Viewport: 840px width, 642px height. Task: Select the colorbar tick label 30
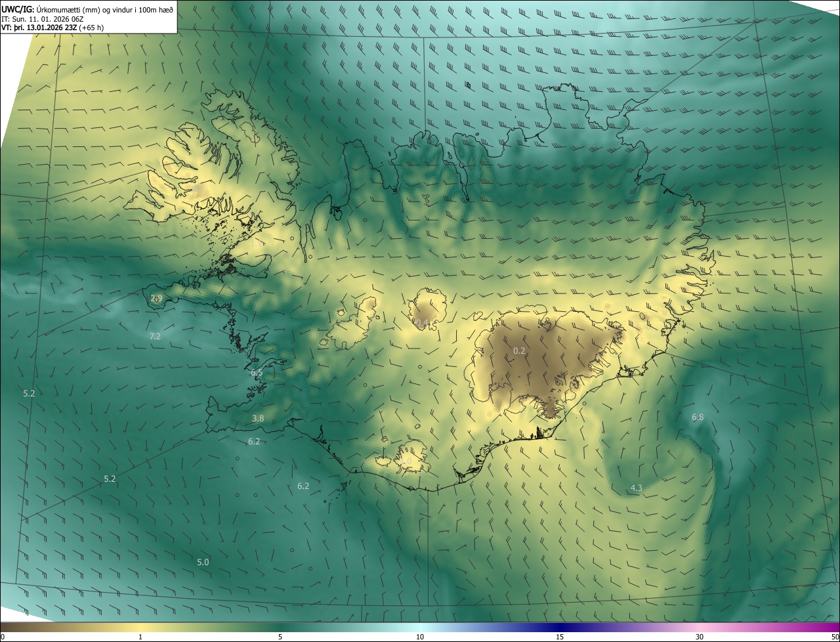(700, 637)
